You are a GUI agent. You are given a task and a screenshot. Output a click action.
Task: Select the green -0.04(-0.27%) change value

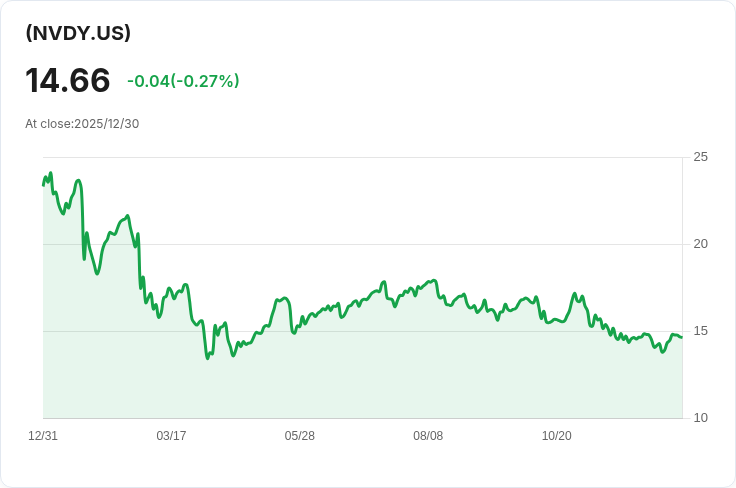[x=183, y=81]
